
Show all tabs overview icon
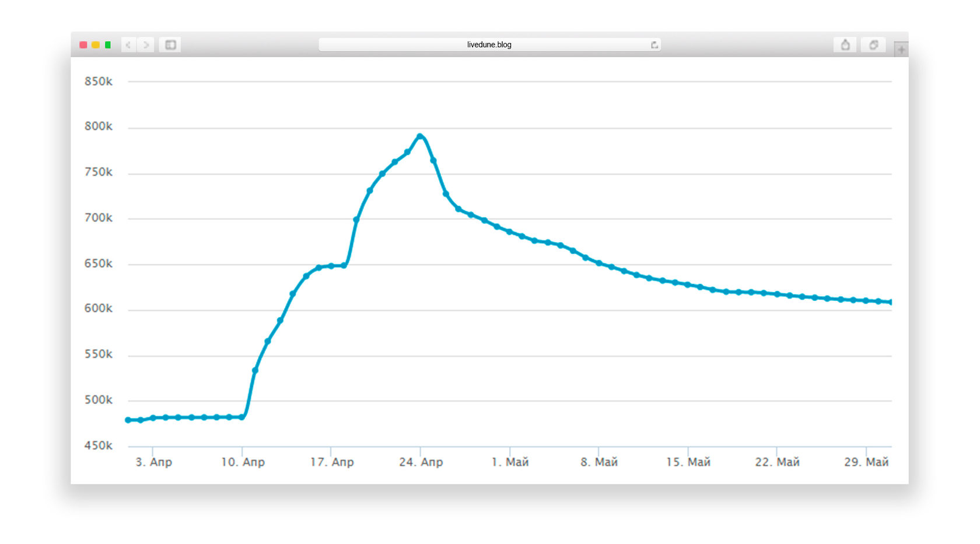(873, 45)
